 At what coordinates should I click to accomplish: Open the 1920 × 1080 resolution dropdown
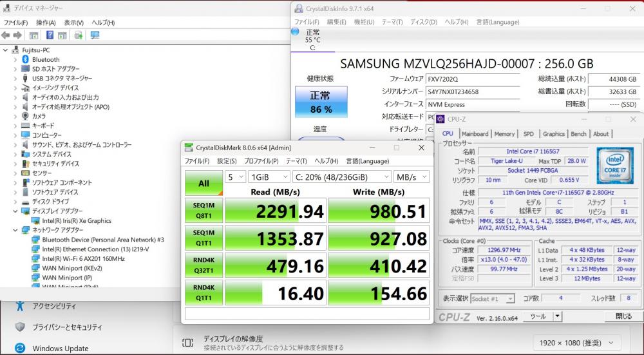point(578,343)
